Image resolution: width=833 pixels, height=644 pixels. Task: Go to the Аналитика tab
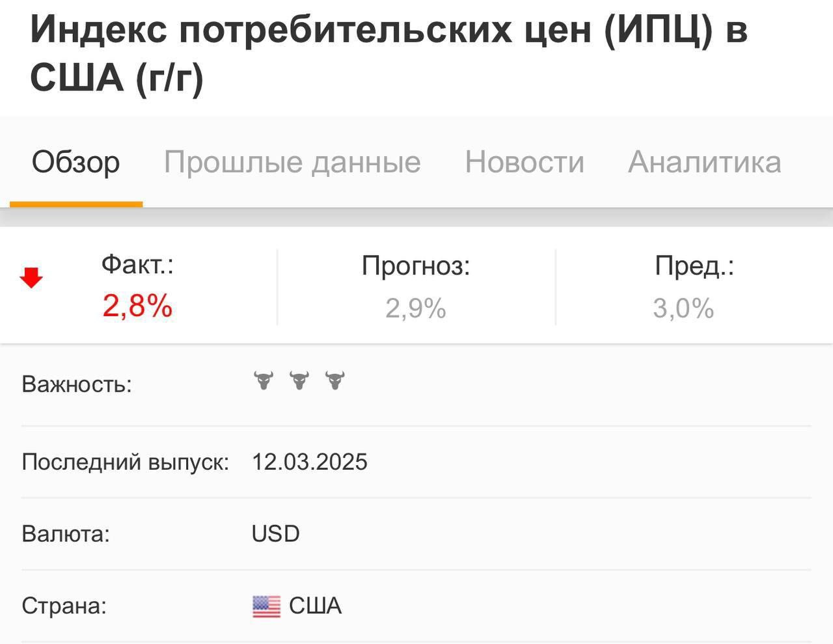tap(705, 162)
